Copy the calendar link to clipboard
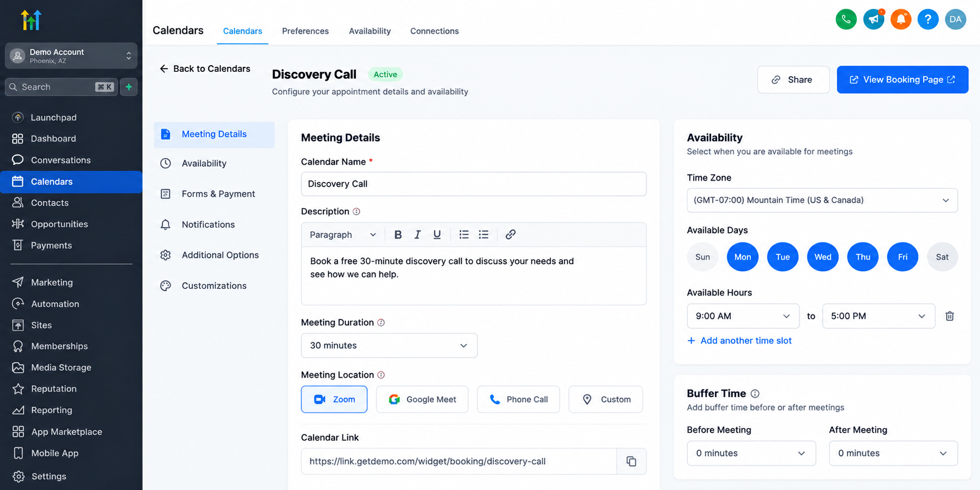Image resolution: width=980 pixels, height=490 pixels. (x=631, y=461)
